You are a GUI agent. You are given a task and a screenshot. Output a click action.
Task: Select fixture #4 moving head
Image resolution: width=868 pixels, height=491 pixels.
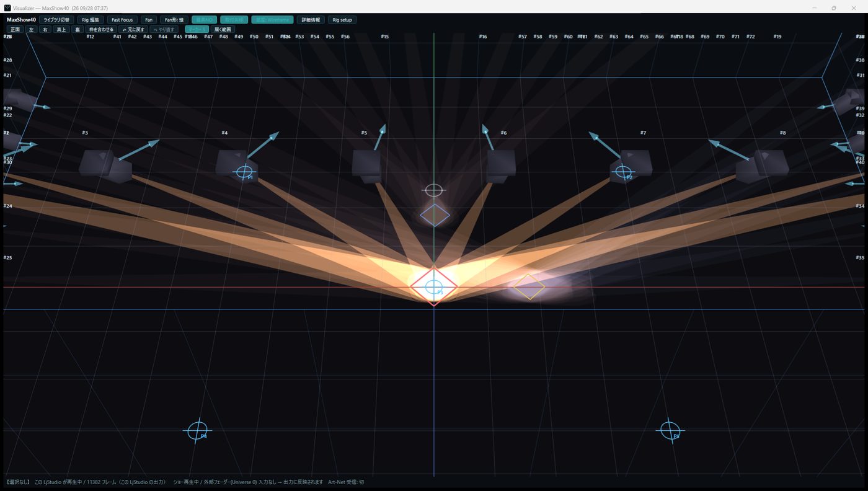[x=237, y=166]
